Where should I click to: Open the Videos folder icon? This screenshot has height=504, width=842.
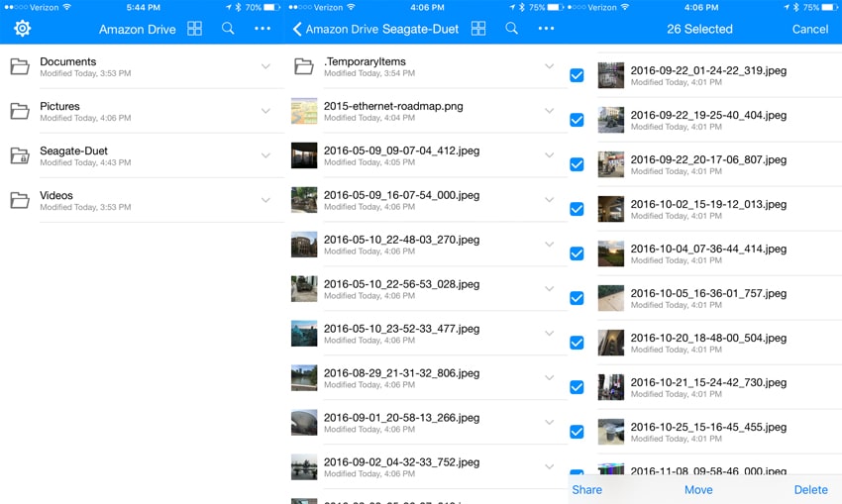(20, 200)
